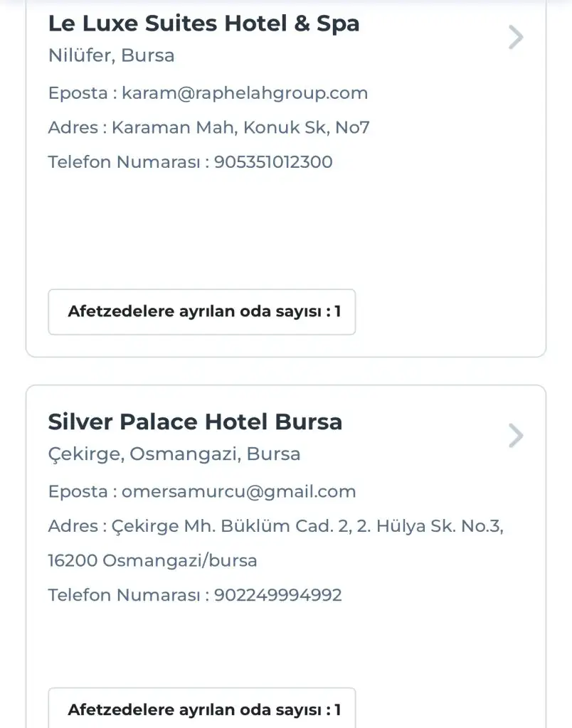Image resolution: width=572 pixels, height=728 pixels.
Task: Click the 16200 Osmangazi/bursa postal line
Action: [152, 560]
